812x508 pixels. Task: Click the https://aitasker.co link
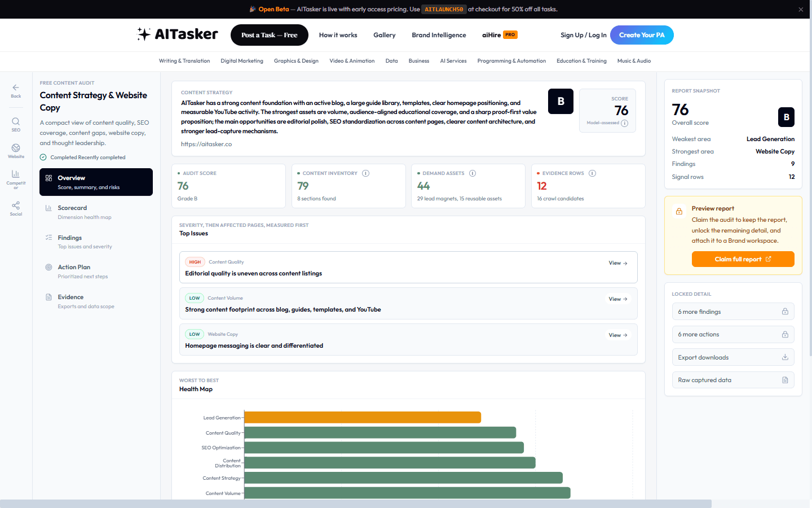[x=206, y=144]
